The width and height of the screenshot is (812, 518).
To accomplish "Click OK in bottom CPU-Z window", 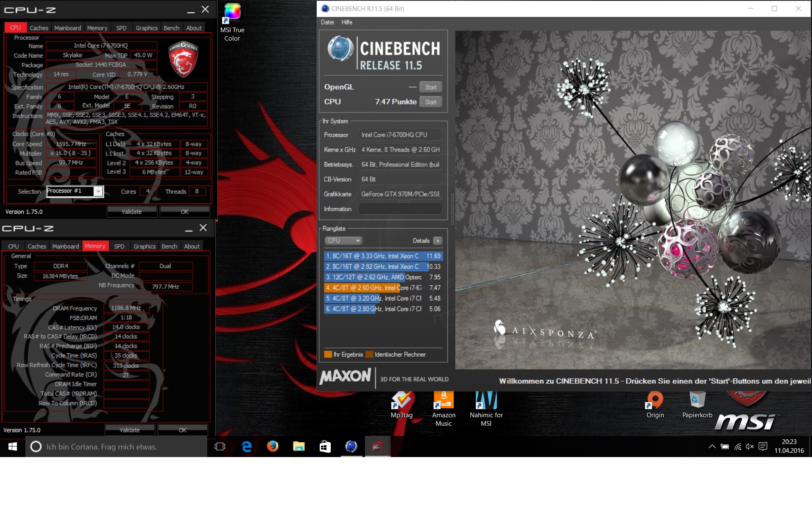I will [183, 430].
